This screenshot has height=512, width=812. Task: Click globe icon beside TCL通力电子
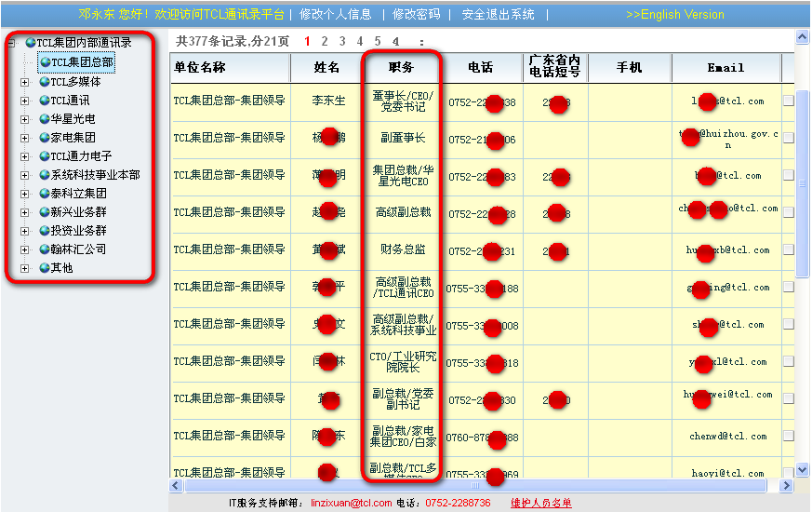(x=45, y=156)
